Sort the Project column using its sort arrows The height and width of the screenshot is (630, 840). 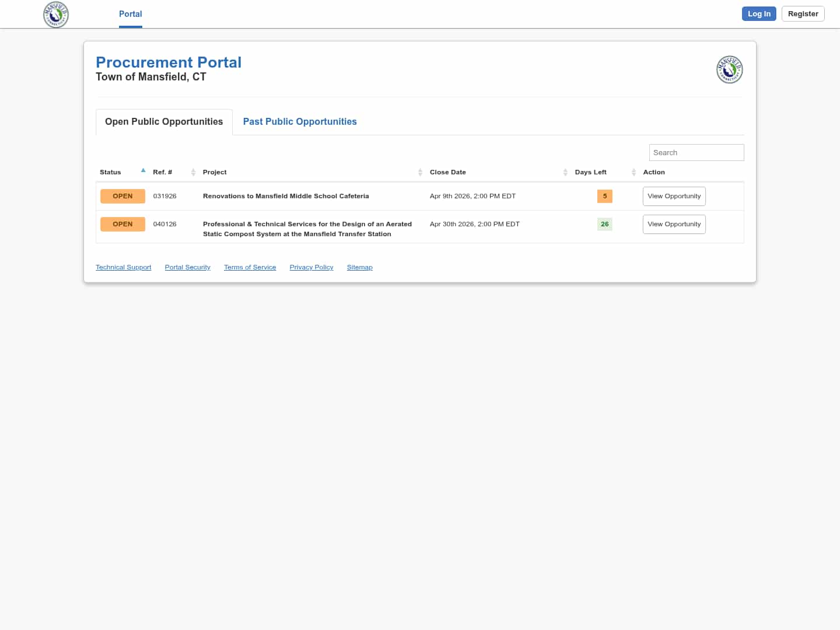[x=420, y=172]
